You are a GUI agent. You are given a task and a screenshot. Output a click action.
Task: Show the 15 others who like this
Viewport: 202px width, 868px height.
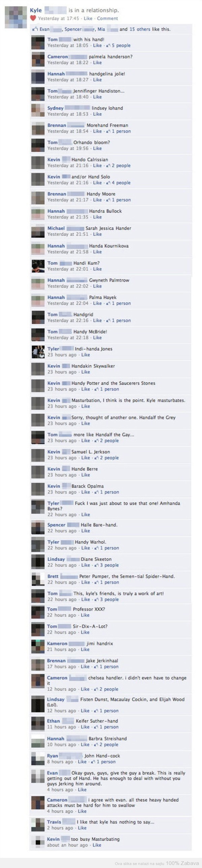pos(140,29)
